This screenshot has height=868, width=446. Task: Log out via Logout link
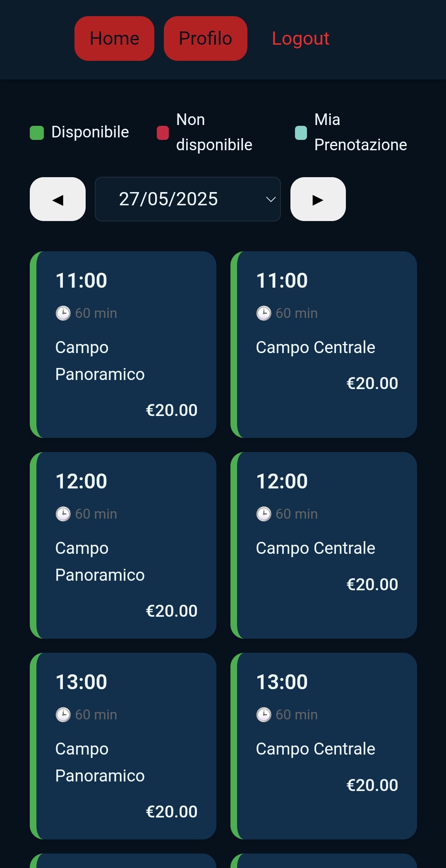[x=300, y=38]
